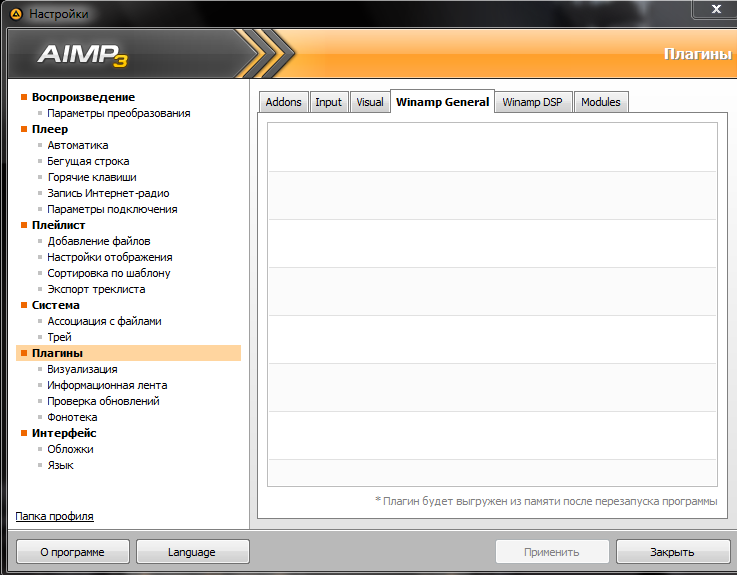The height and width of the screenshot is (575, 737).
Task: Open the Бегущая строка settings
Action: point(88,161)
